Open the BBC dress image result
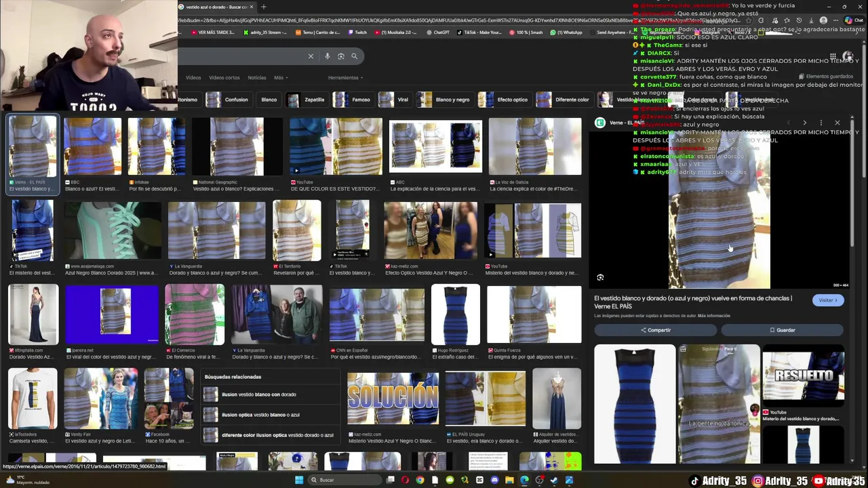The height and width of the screenshot is (488, 868). [x=93, y=146]
